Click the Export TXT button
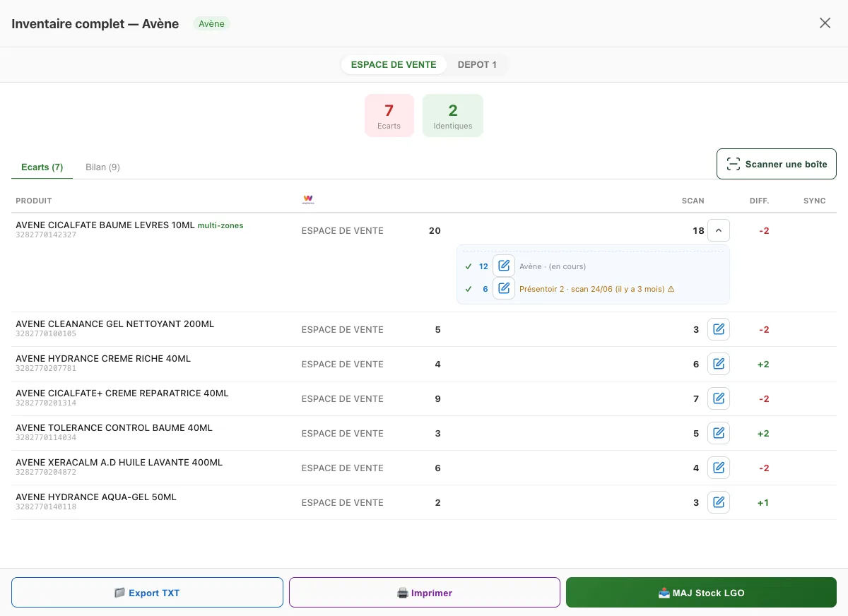Viewport: 848px width, 616px height. pos(147,593)
